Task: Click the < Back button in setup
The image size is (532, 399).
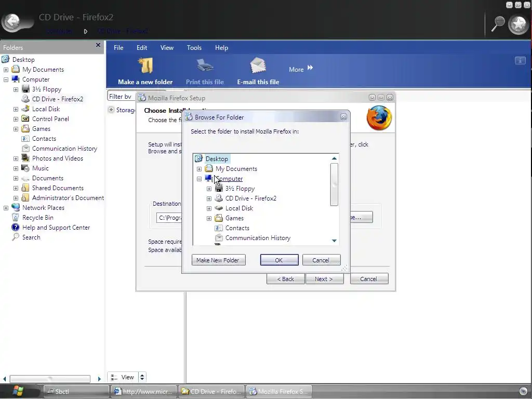Action: tap(286, 279)
